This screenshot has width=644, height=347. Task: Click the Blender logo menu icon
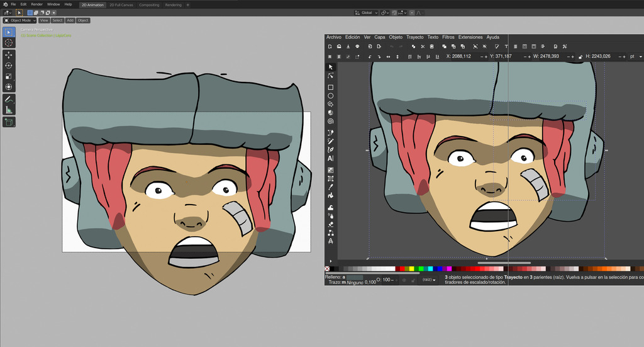pyautogui.click(x=5, y=4)
